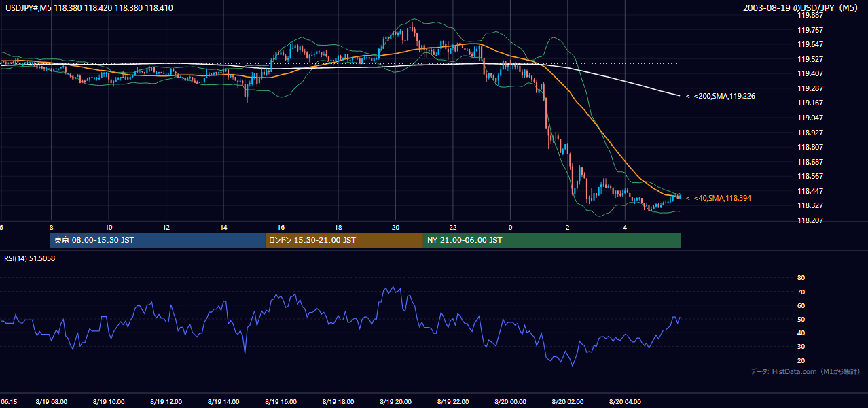Click the 8/19 10:00 date label
This screenshot has height=408, width=868.
(109, 402)
